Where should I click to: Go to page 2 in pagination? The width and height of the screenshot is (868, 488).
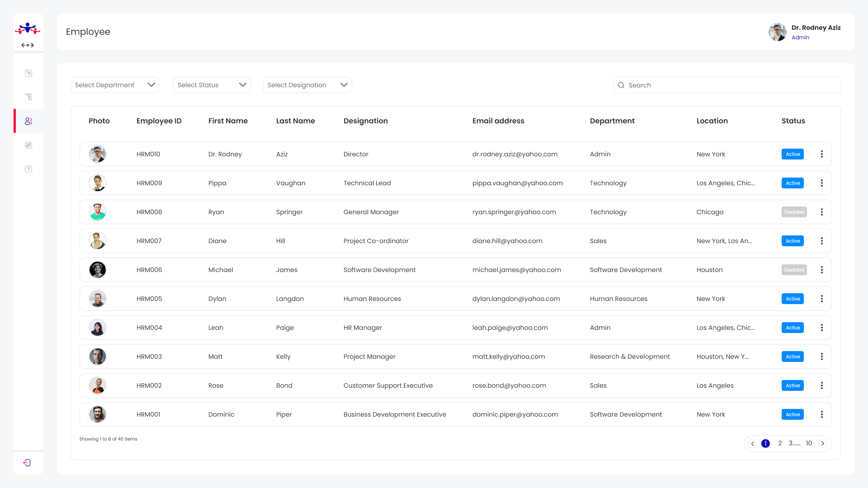pyautogui.click(x=780, y=443)
